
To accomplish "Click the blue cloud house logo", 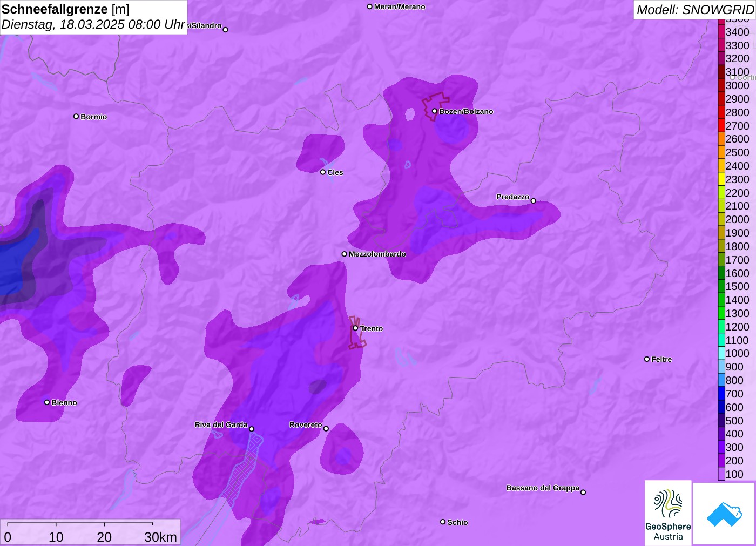I will 724,514.
